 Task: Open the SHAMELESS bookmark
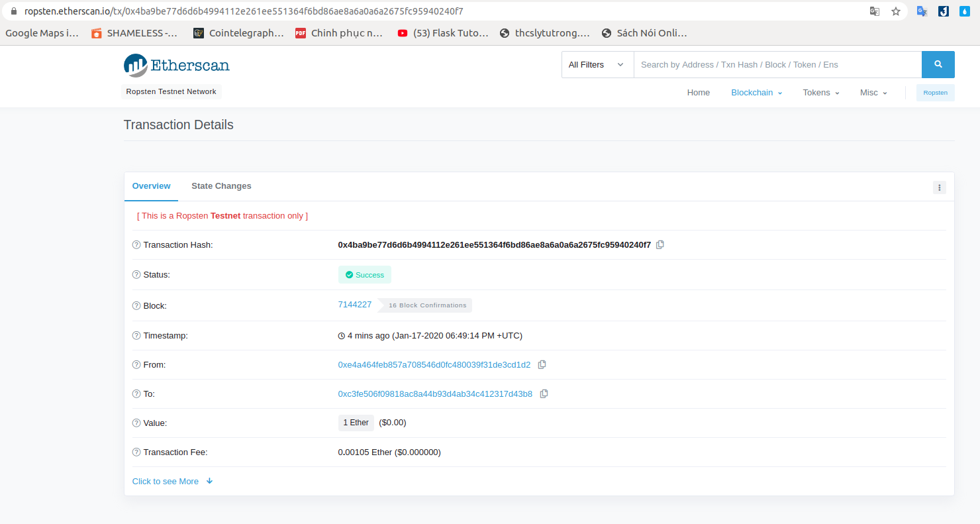click(x=135, y=33)
